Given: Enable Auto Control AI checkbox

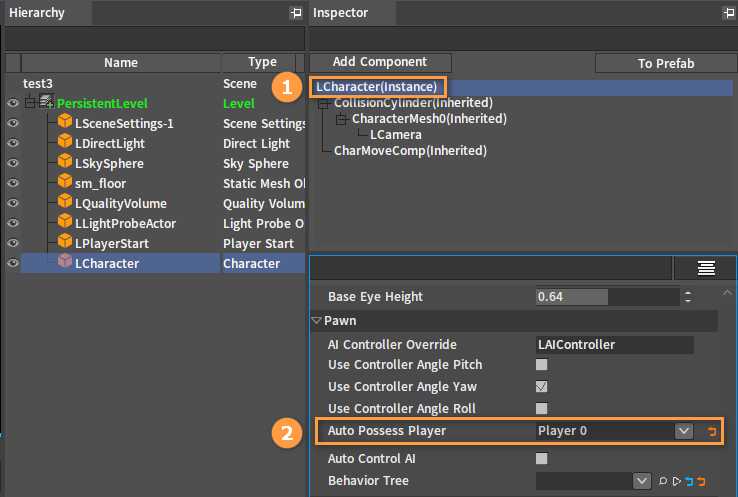Looking at the screenshot, I should (x=542, y=459).
